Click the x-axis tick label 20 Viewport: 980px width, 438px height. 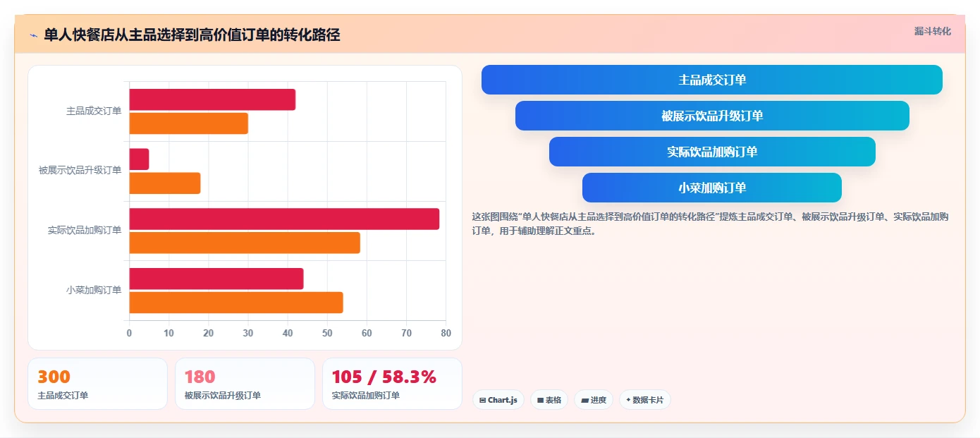coord(208,333)
